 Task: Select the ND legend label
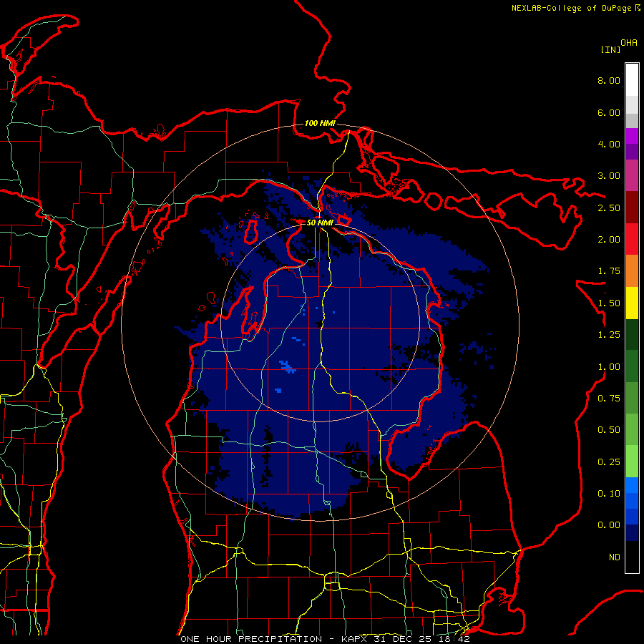click(x=615, y=557)
